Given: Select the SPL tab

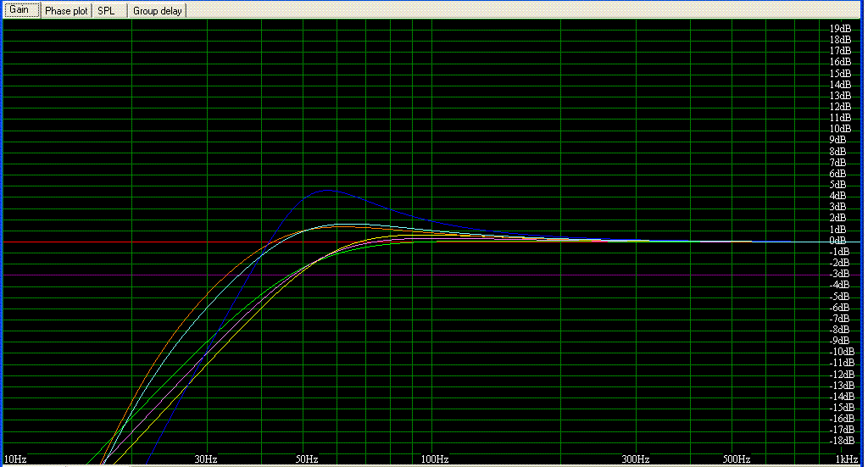Looking at the screenshot, I should [109, 10].
